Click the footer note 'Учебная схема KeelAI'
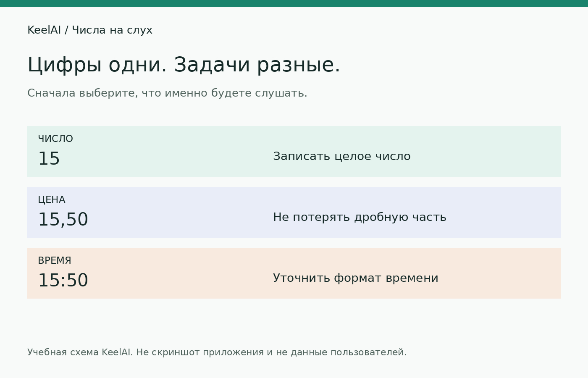The width and height of the screenshot is (588, 378). [80, 352]
